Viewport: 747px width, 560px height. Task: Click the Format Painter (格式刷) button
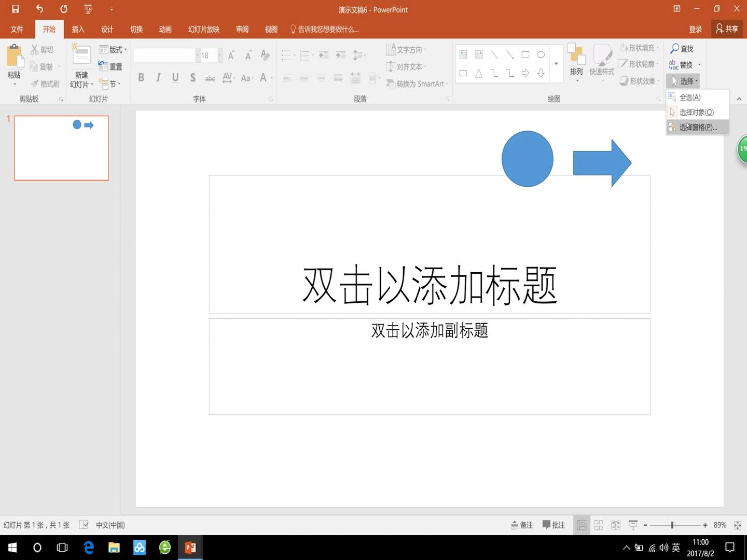tap(45, 83)
